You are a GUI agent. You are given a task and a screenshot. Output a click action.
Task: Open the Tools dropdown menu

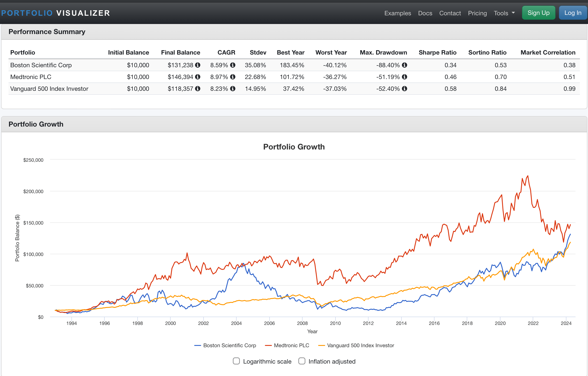tap(504, 13)
